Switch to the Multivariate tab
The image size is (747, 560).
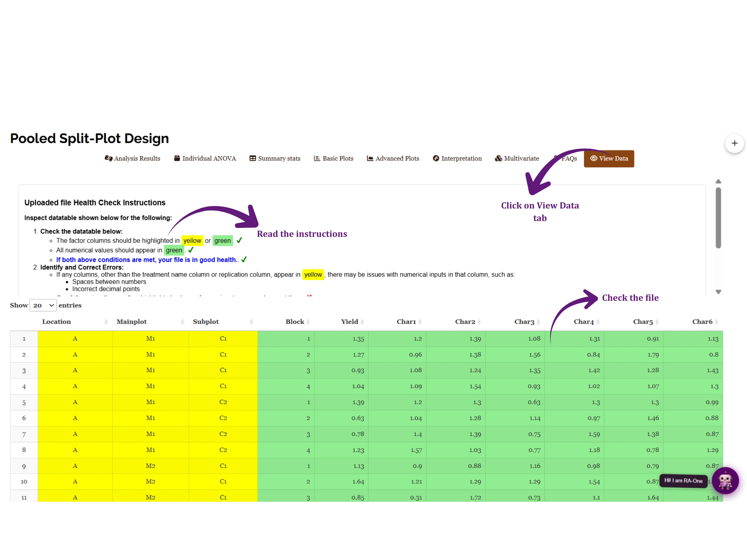pyautogui.click(x=517, y=158)
